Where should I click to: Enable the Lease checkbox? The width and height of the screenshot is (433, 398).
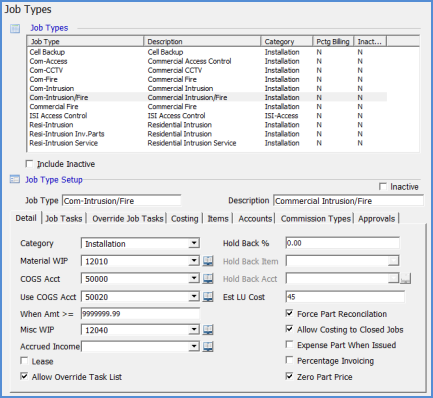(x=24, y=361)
